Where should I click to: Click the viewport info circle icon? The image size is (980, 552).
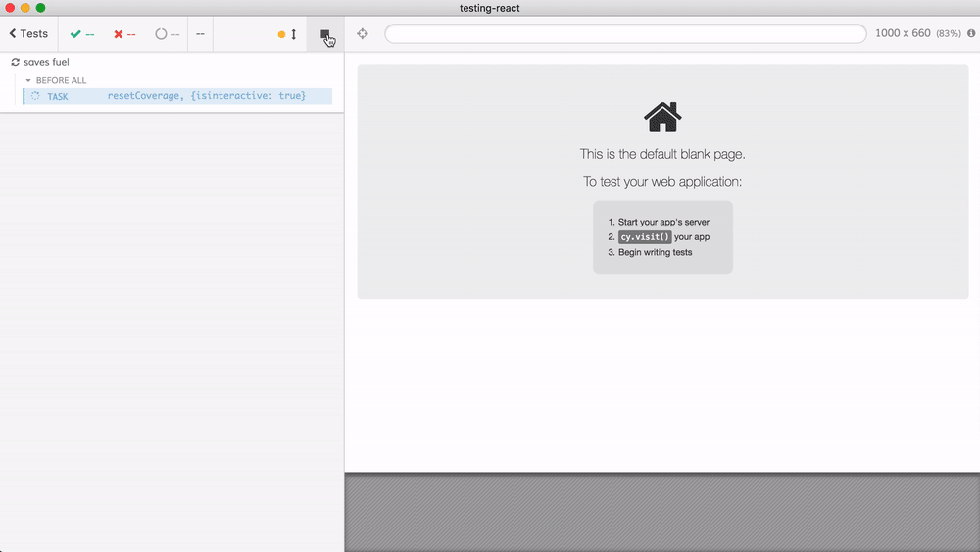[x=971, y=33]
